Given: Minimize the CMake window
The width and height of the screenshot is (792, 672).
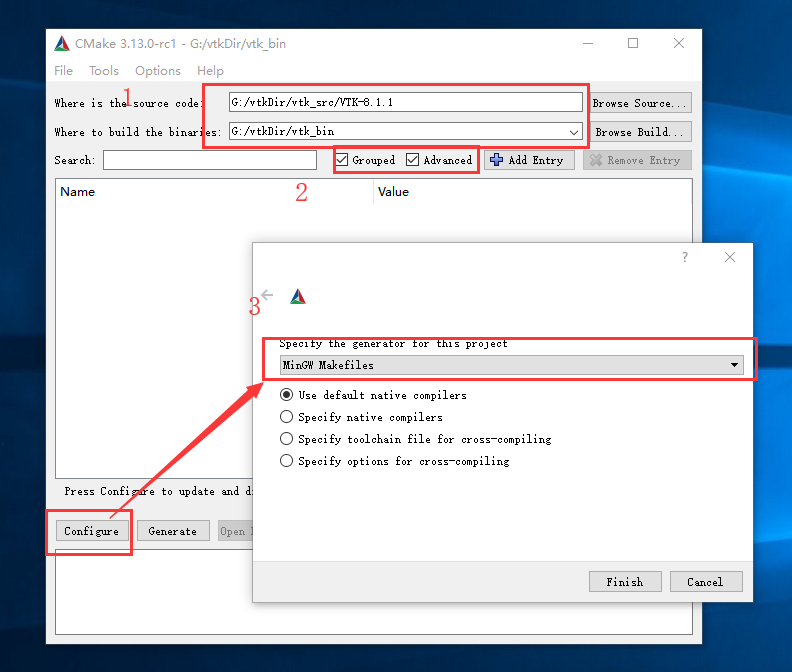Looking at the screenshot, I should tap(588, 43).
